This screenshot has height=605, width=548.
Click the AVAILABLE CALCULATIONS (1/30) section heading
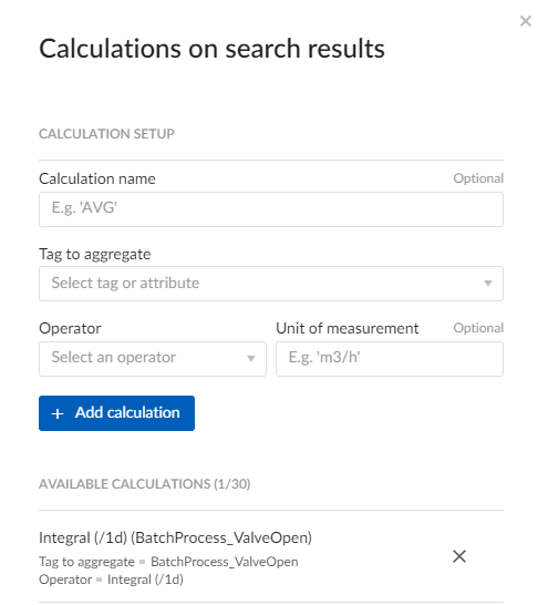(x=145, y=484)
